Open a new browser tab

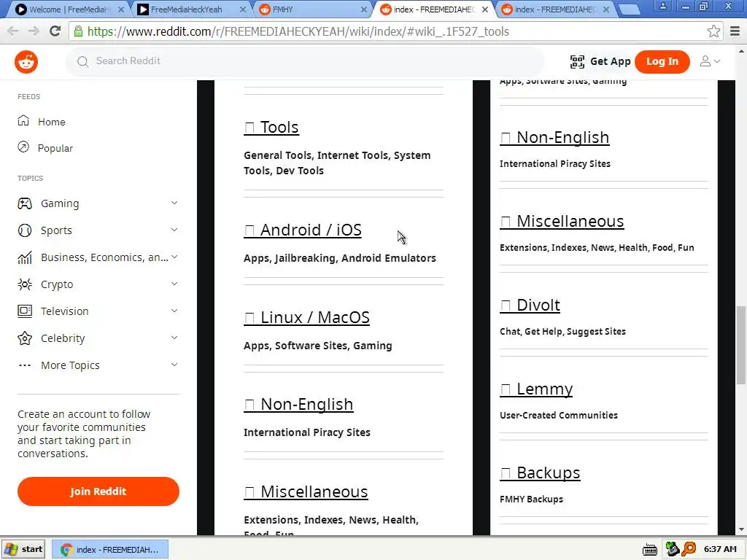630,9
